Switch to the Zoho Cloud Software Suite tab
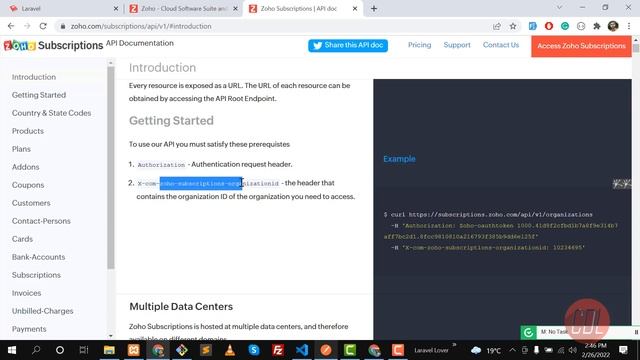The width and height of the screenshot is (640, 360). tap(183, 9)
